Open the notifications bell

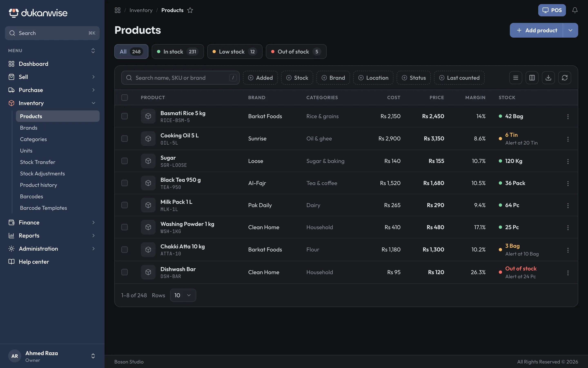(575, 10)
